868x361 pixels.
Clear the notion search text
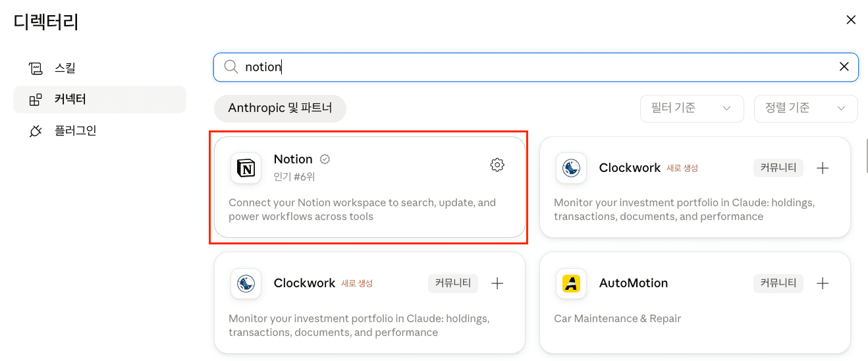(x=844, y=67)
